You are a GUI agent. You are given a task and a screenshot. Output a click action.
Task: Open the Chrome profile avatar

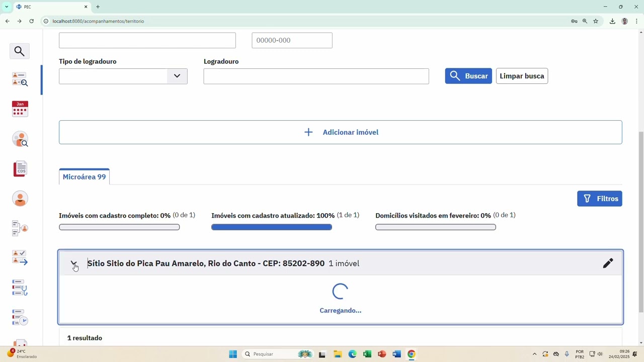[x=625, y=21]
